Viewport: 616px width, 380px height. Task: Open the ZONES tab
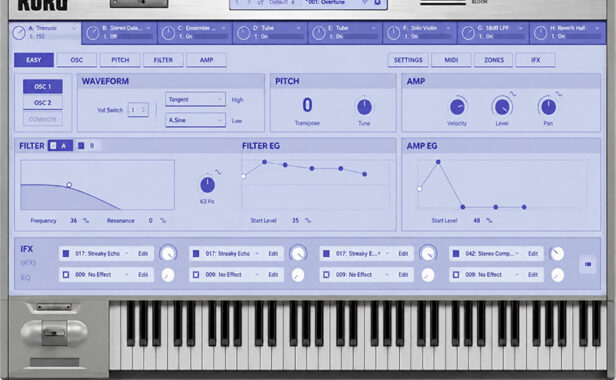(x=494, y=60)
